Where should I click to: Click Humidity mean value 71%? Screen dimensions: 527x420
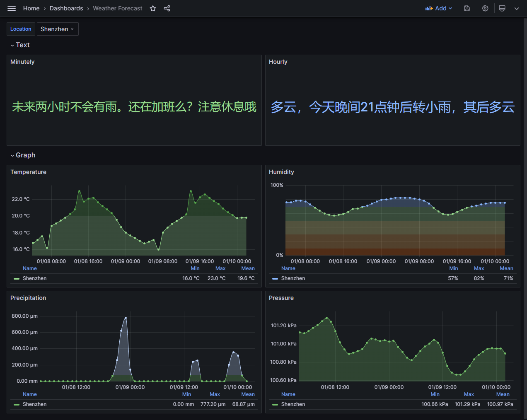coord(508,278)
